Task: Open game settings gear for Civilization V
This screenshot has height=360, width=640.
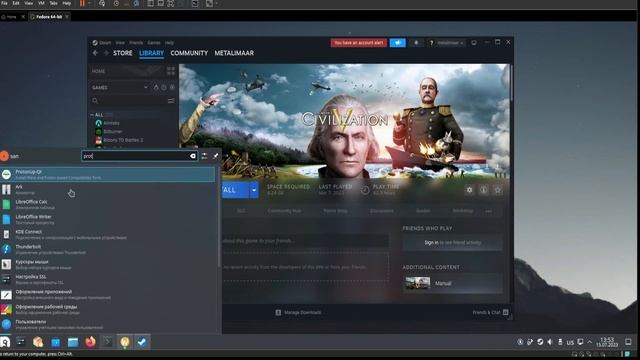Action: 469,190
